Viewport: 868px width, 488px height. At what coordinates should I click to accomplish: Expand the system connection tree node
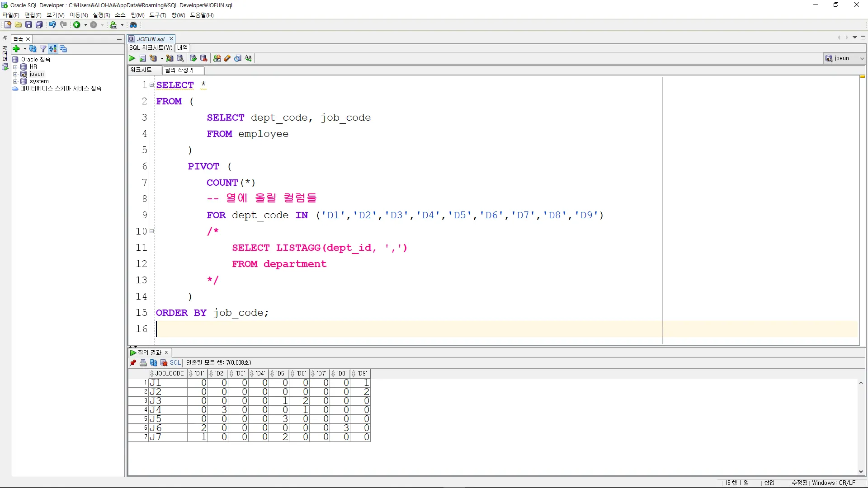15,81
